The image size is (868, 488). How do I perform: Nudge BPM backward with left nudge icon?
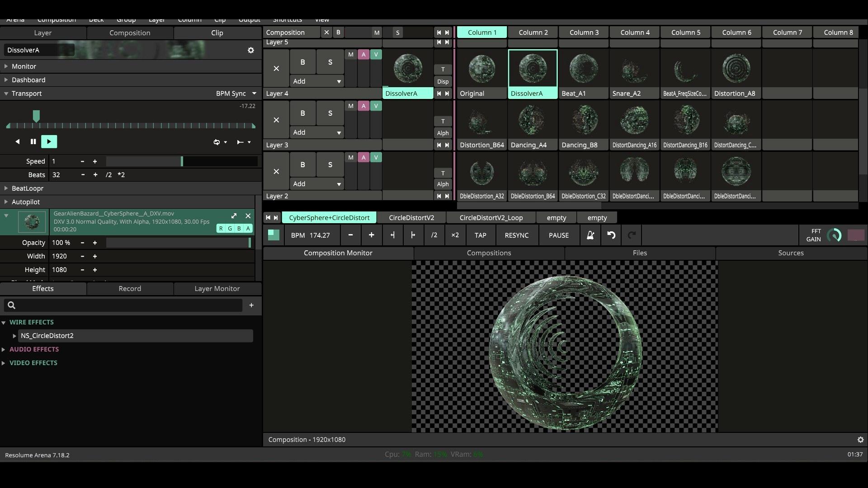[x=392, y=235]
